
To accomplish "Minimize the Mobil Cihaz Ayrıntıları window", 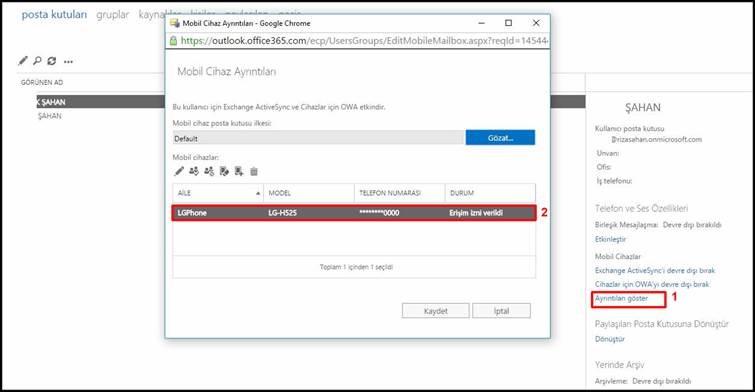I will [x=481, y=23].
